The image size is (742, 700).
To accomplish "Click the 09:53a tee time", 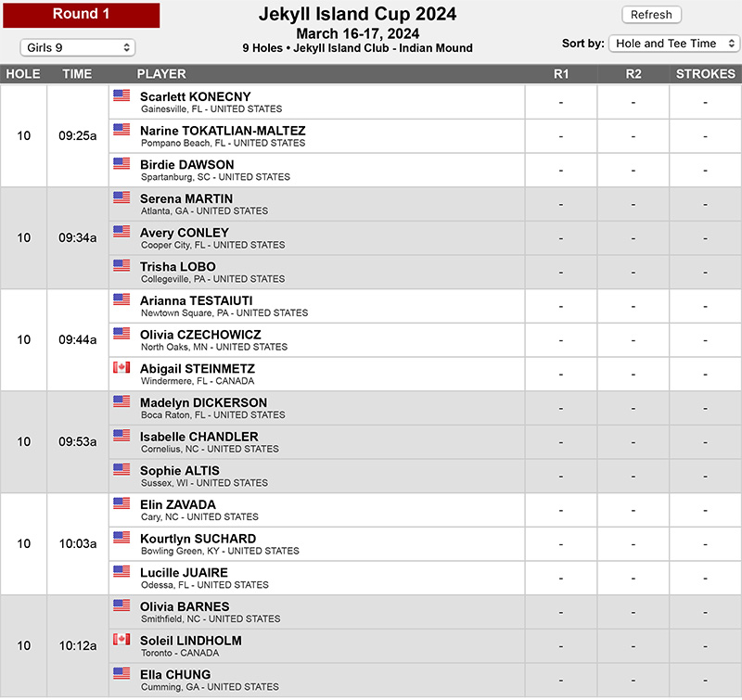I will (78, 441).
